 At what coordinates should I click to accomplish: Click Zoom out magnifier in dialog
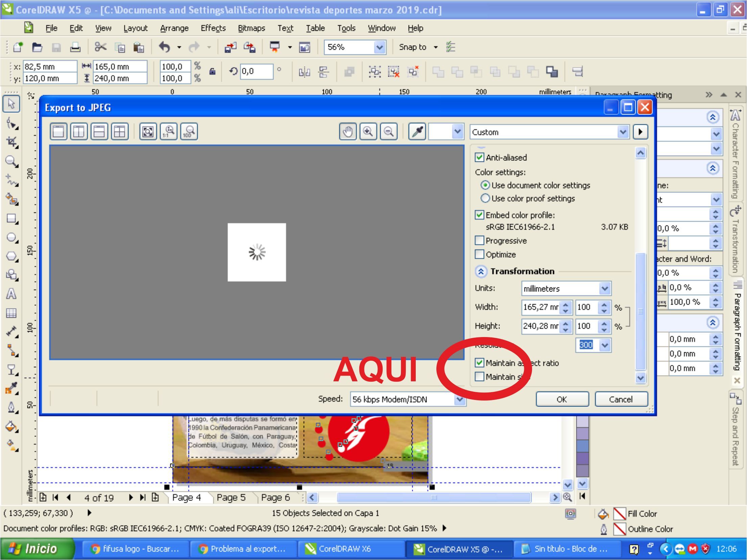389,131
